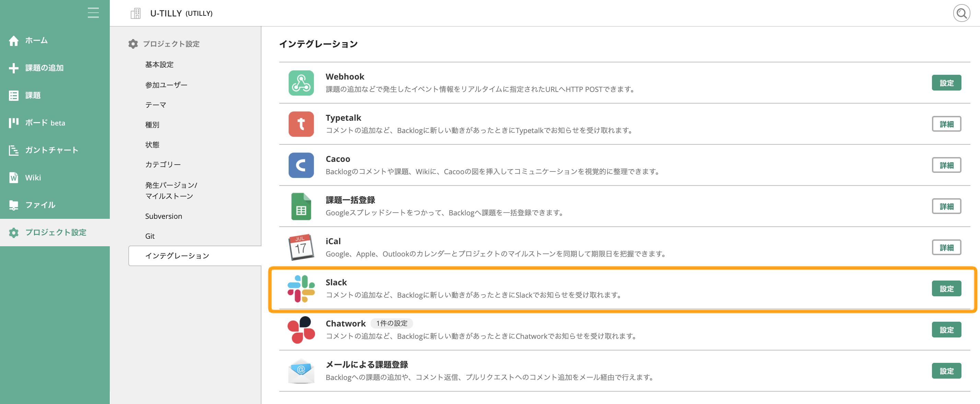Open 状態 settings page
Viewport: 980px width, 404px height.
[152, 144]
